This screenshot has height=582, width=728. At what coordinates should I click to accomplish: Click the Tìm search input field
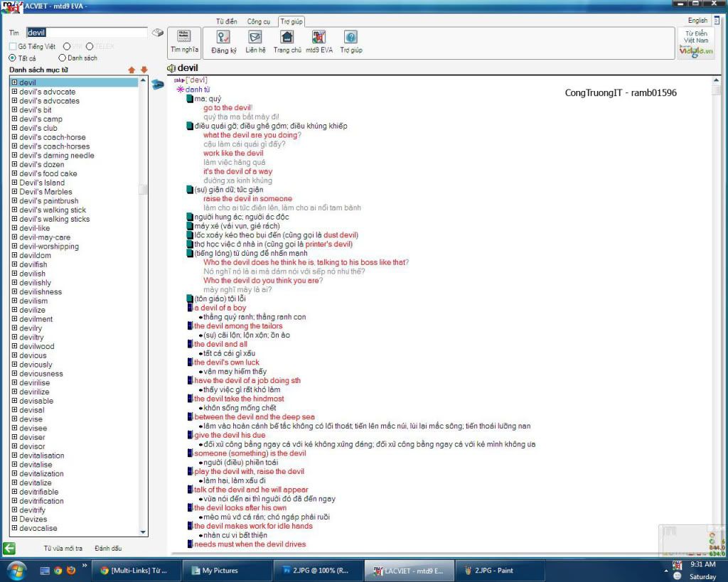(x=86, y=33)
